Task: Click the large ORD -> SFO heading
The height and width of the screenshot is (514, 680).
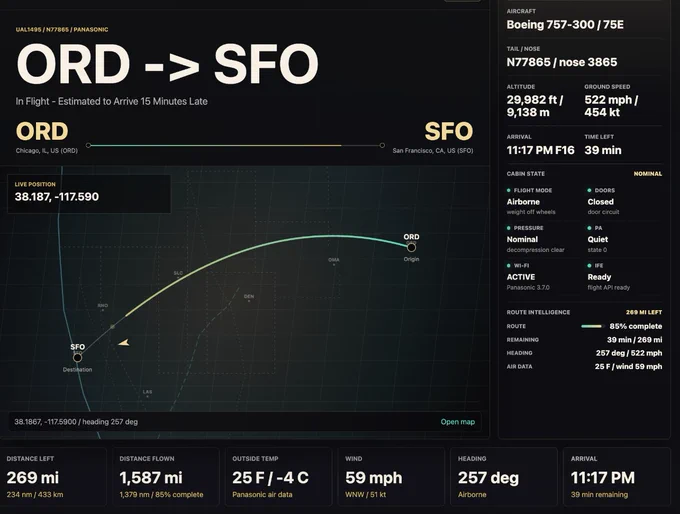Action: (167, 64)
